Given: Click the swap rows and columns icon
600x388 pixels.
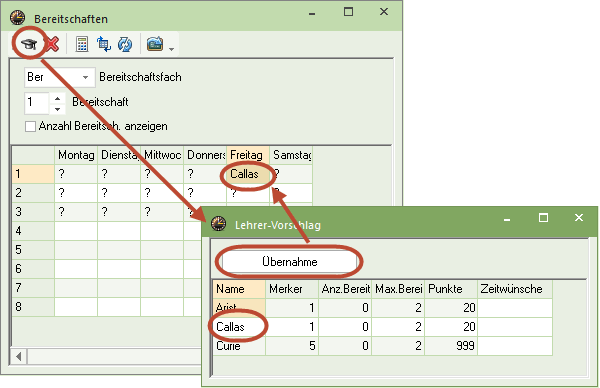Looking at the screenshot, I should click(x=103, y=44).
